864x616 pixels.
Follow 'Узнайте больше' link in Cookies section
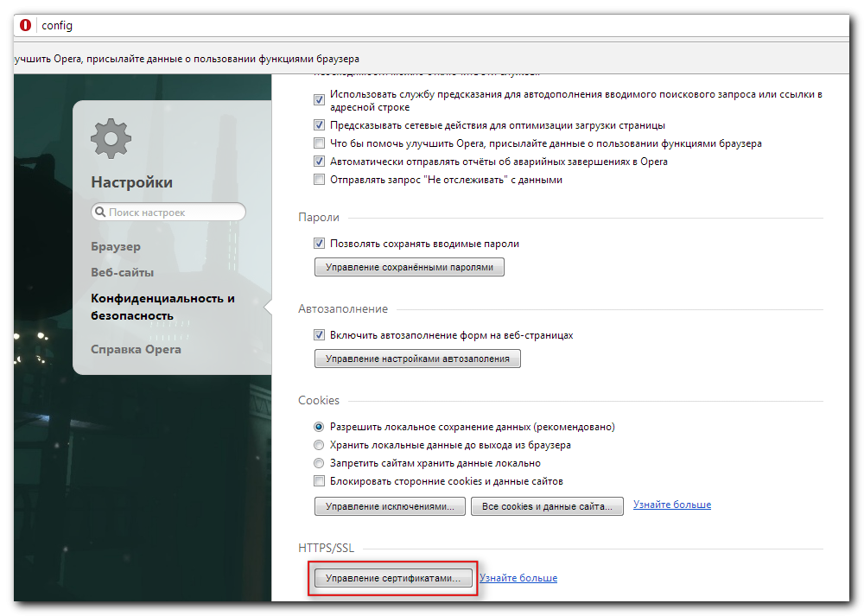(672, 505)
